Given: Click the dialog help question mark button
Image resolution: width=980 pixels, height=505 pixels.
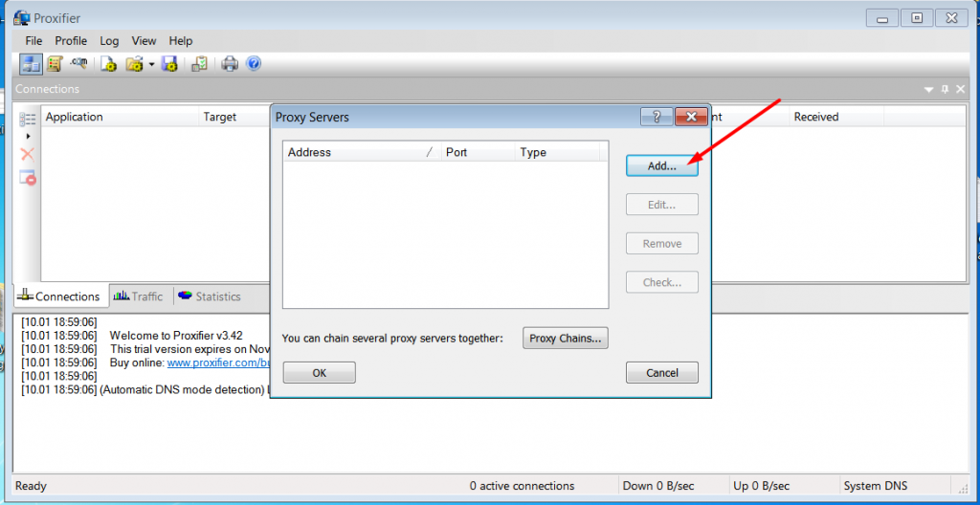Looking at the screenshot, I should tap(657, 117).
